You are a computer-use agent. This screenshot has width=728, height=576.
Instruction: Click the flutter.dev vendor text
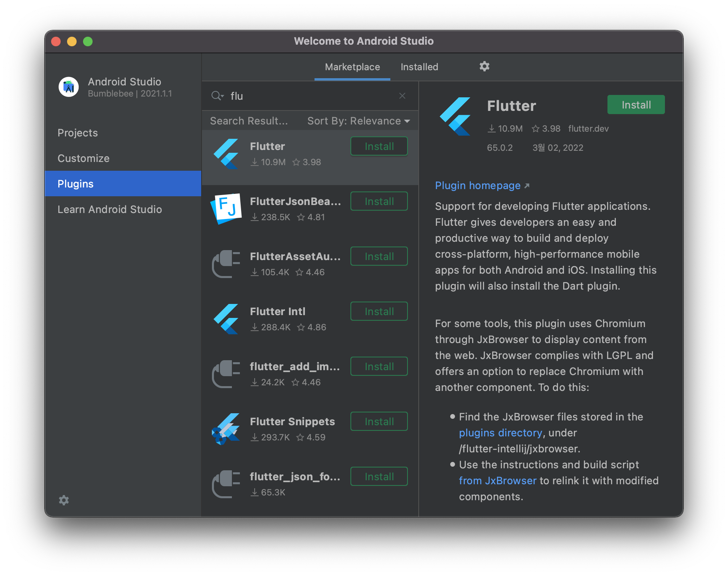[x=588, y=128]
